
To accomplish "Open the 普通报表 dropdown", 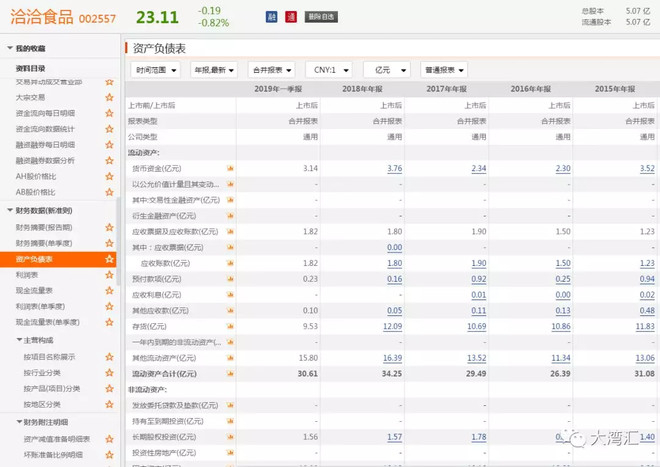I will [x=444, y=70].
